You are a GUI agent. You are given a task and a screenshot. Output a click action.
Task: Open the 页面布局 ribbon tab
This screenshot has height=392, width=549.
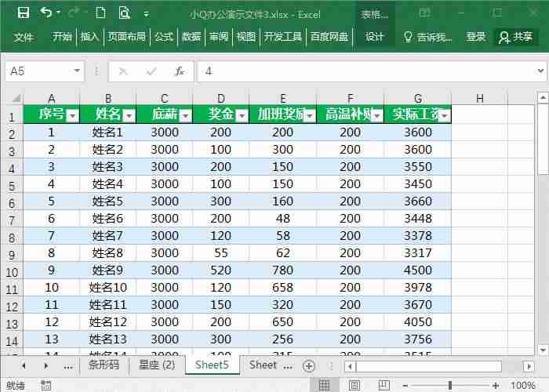click(126, 37)
